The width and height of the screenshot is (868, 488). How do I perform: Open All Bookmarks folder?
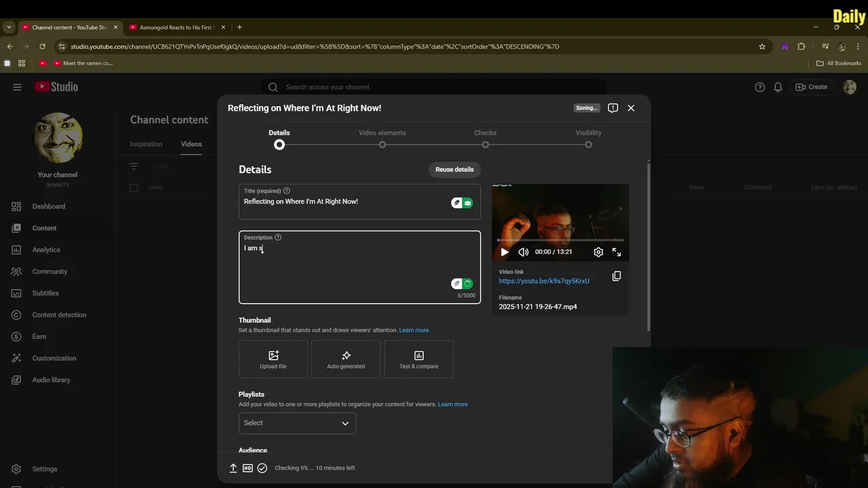(839, 63)
